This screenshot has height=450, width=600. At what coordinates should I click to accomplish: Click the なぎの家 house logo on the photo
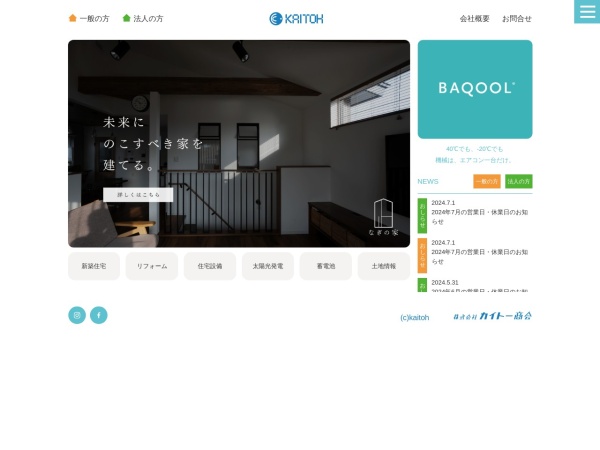pos(383,217)
